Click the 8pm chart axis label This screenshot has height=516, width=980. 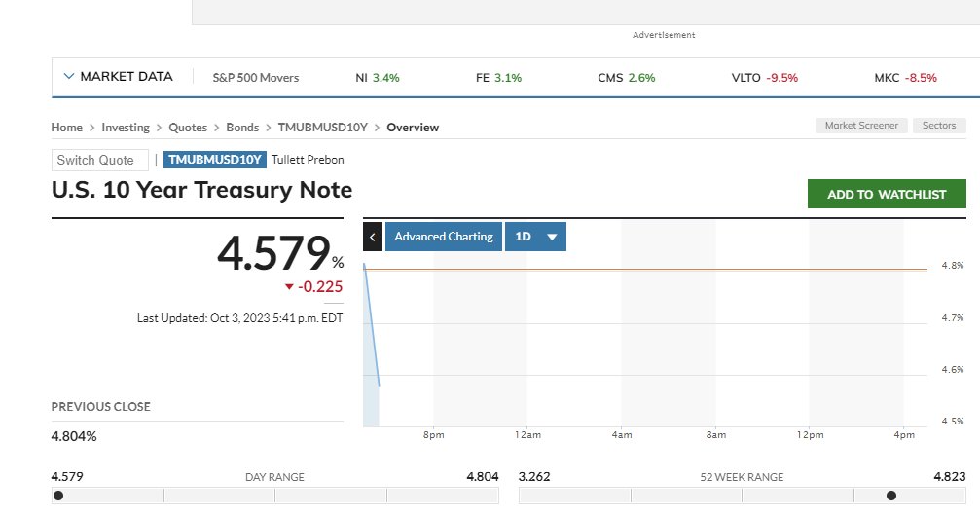pyautogui.click(x=434, y=434)
